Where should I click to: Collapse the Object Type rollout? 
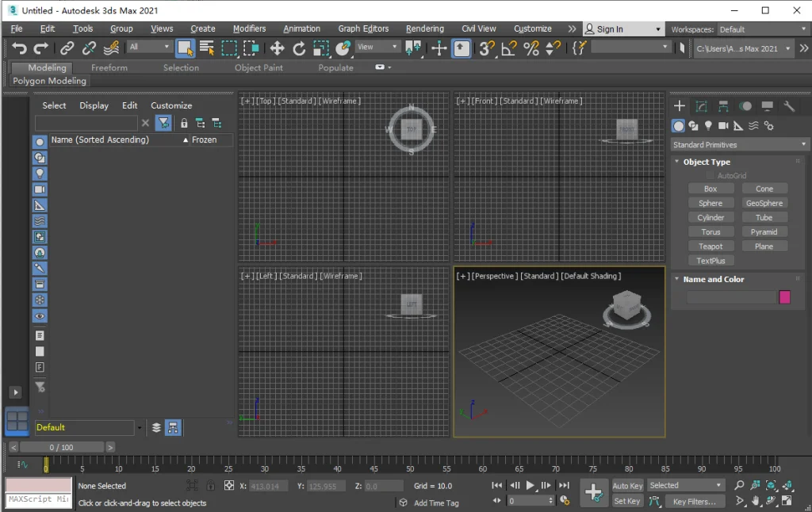pos(707,162)
